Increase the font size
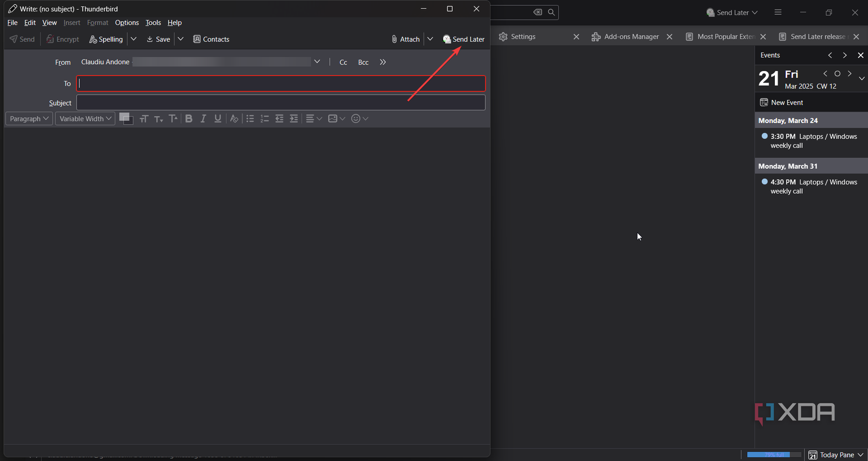Image resolution: width=868 pixels, height=461 pixels. point(173,119)
